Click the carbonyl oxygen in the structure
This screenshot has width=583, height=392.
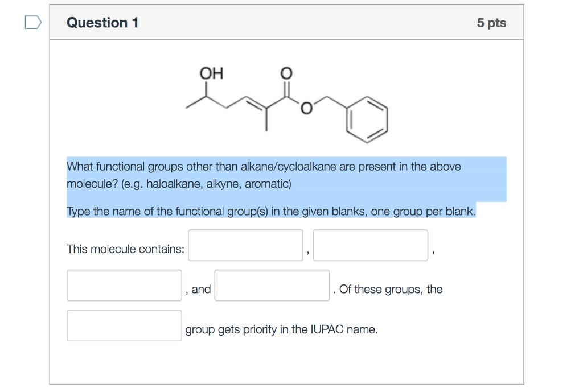pos(286,73)
